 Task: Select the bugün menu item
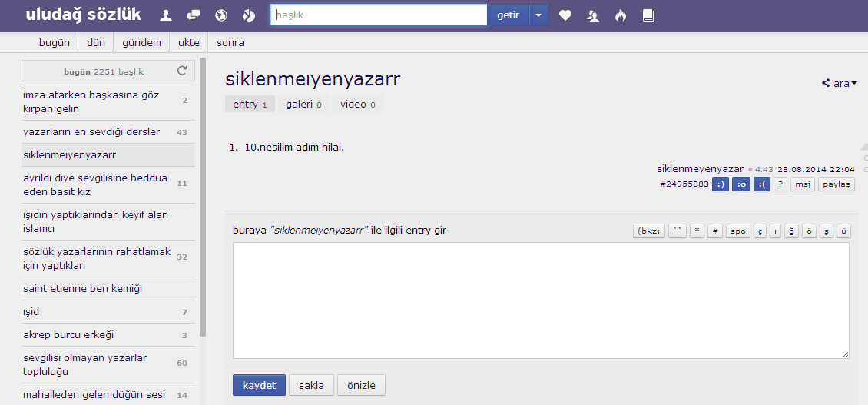pos(55,43)
